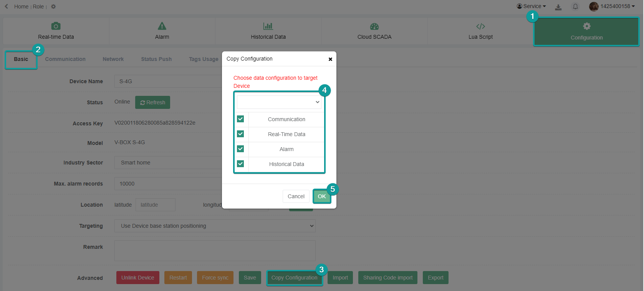Switch to the Tags Usage tab
This screenshot has height=291, width=644.
[x=204, y=59]
